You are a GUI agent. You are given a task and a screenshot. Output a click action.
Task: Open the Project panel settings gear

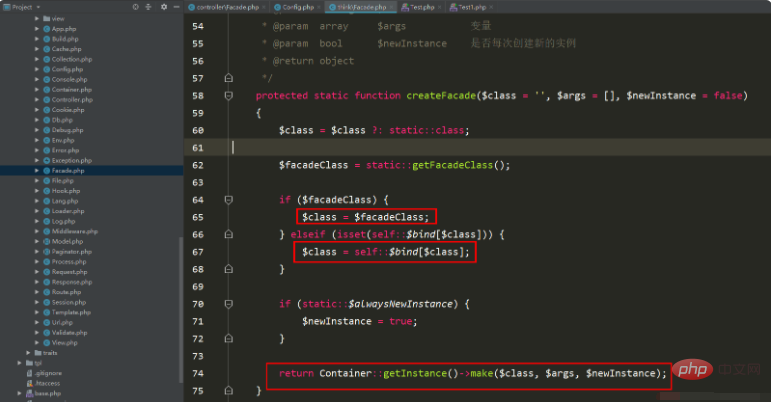click(x=164, y=7)
